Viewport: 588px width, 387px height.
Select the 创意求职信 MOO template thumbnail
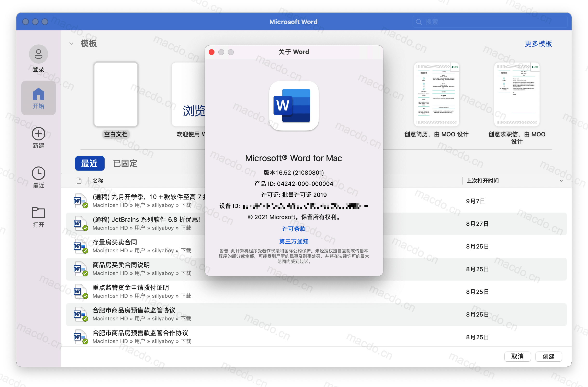coord(517,94)
